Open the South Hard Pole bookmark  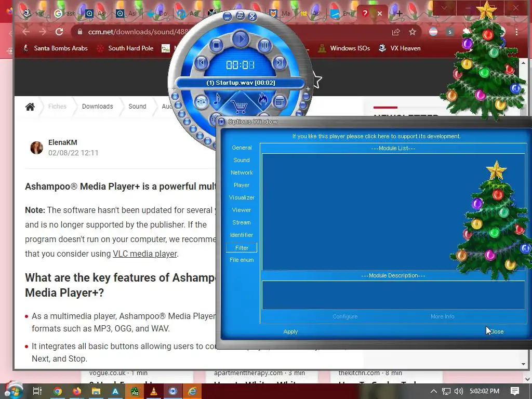[x=125, y=48]
